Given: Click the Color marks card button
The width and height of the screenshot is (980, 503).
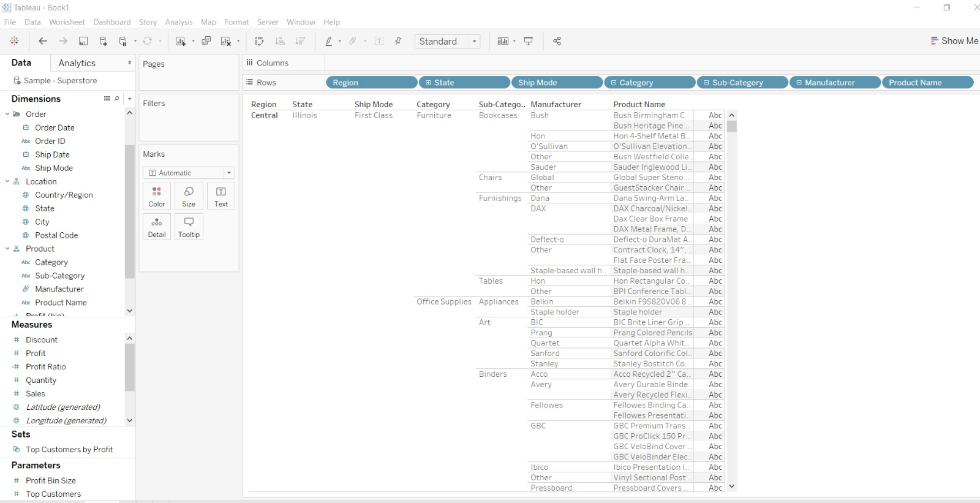Looking at the screenshot, I should (157, 197).
